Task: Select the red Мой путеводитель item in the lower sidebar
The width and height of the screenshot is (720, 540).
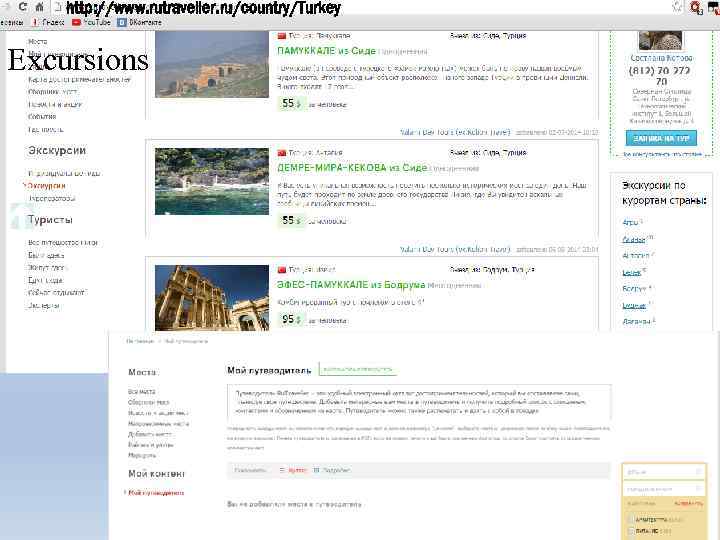Action: point(156,493)
